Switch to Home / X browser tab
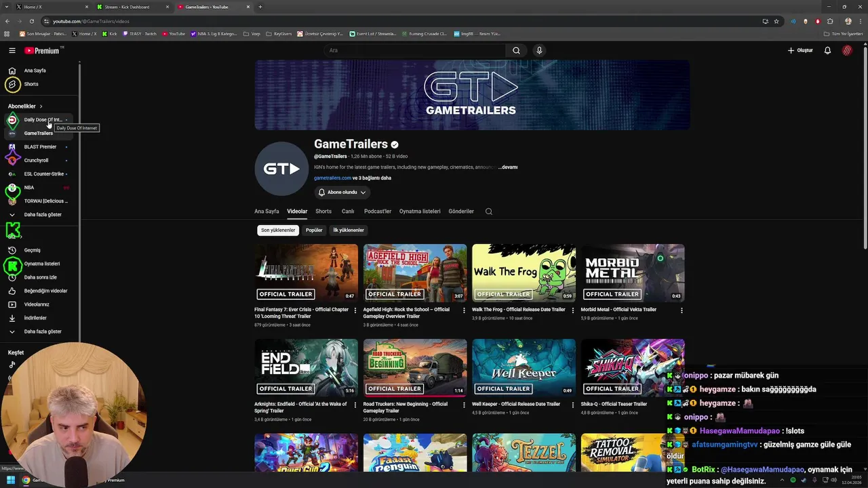The height and width of the screenshot is (488, 868). coord(49,7)
